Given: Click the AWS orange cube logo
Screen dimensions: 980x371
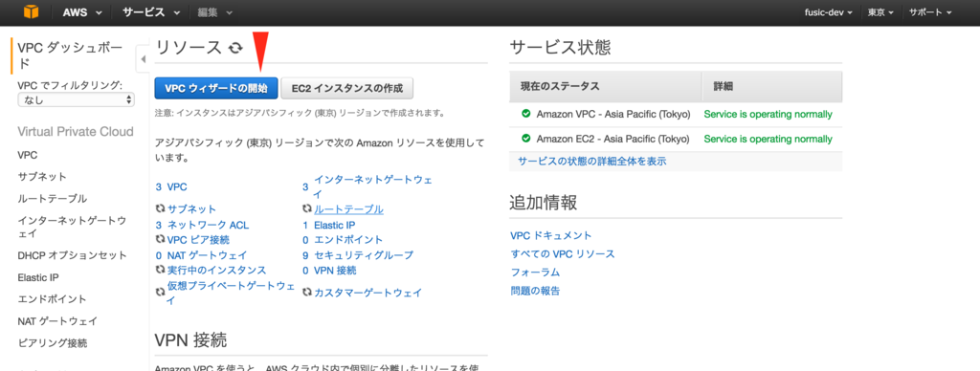Looking at the screenshot, I should (x=32, y=11).
